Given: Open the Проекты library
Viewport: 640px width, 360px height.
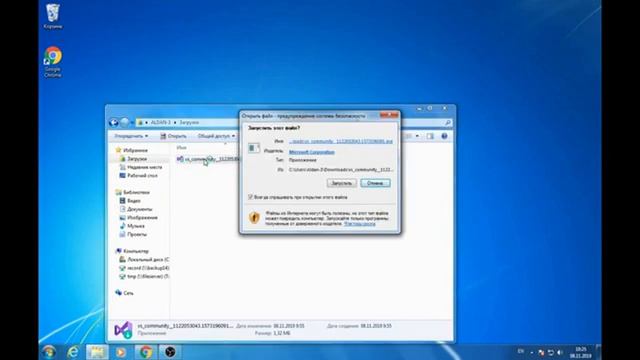Looking at the screenshot, I should (x=137, y=234).
